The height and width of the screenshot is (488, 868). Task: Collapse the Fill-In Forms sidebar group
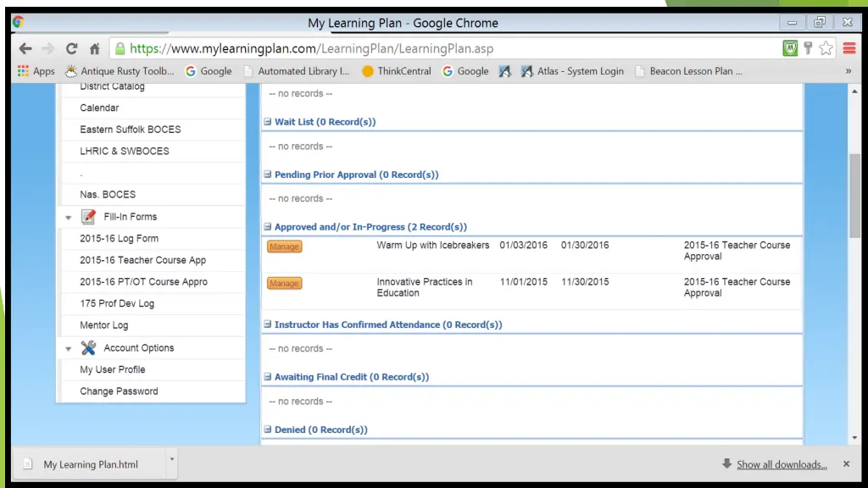pos(69,218)
